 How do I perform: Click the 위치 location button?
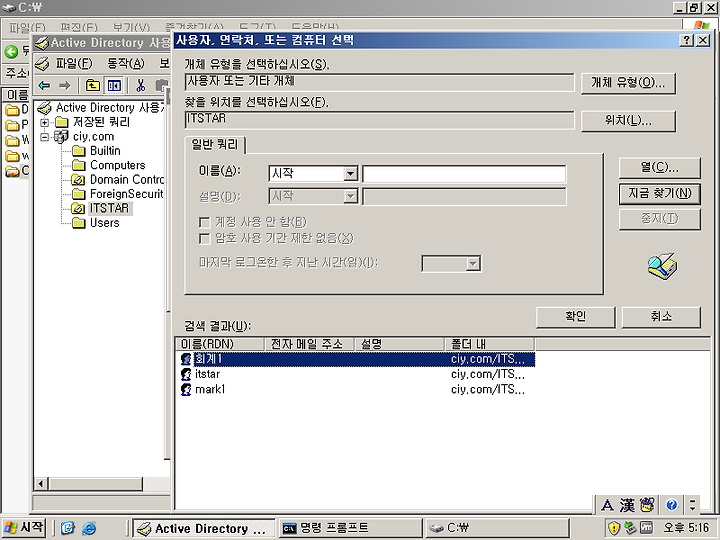[628, 121]
